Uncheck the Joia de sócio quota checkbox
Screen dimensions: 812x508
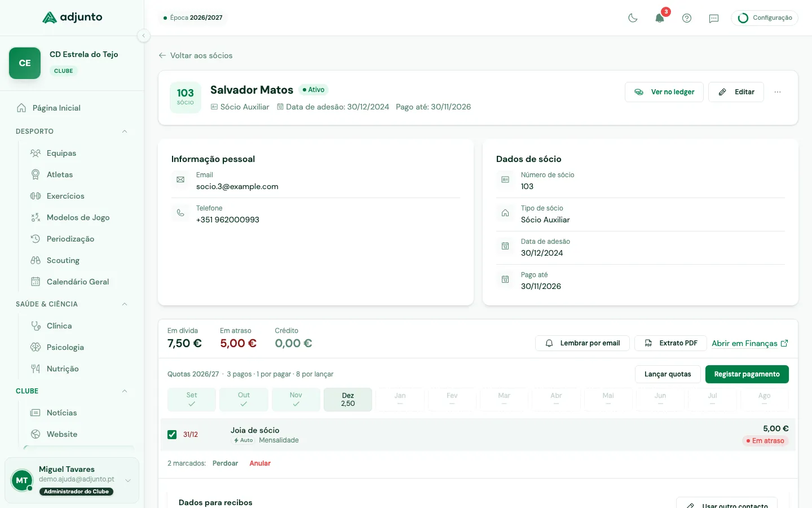coord(172,435)
